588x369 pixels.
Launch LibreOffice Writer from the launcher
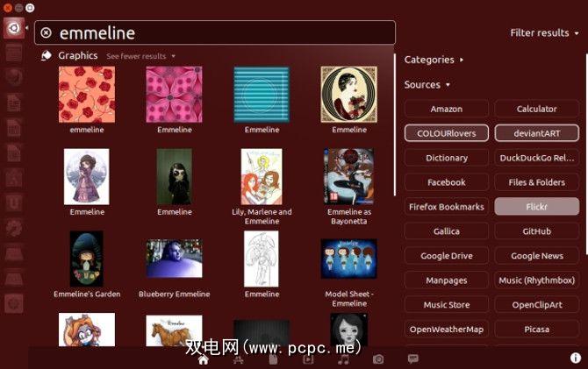[x=14, y=103]
